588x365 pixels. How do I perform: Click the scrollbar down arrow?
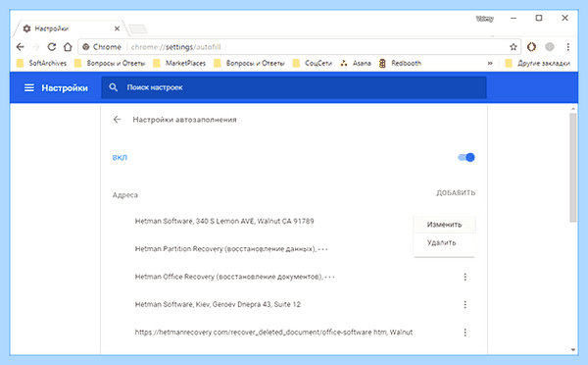pyautogui.click(x=573, y=350)
